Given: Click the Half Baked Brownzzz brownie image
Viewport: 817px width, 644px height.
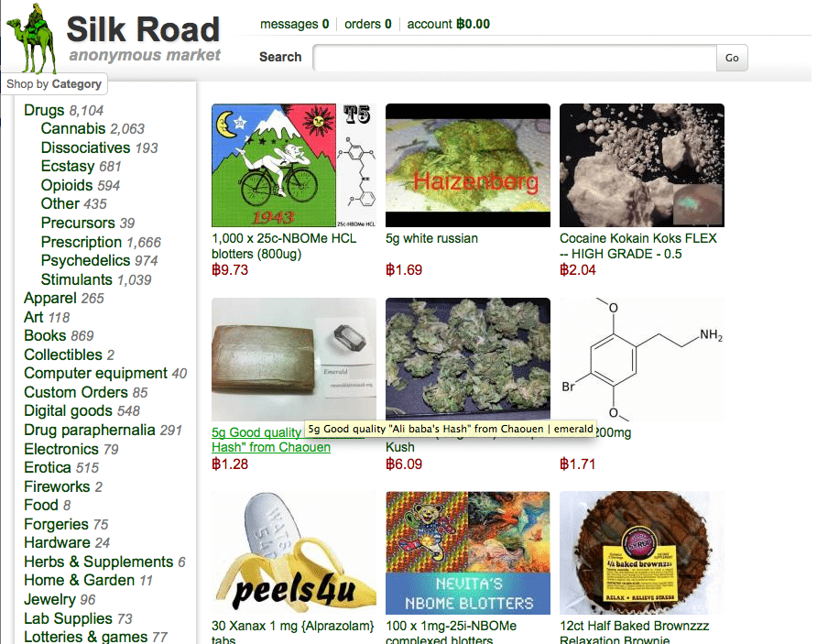Looking at the screenshot, I should (x=642, y=552).
